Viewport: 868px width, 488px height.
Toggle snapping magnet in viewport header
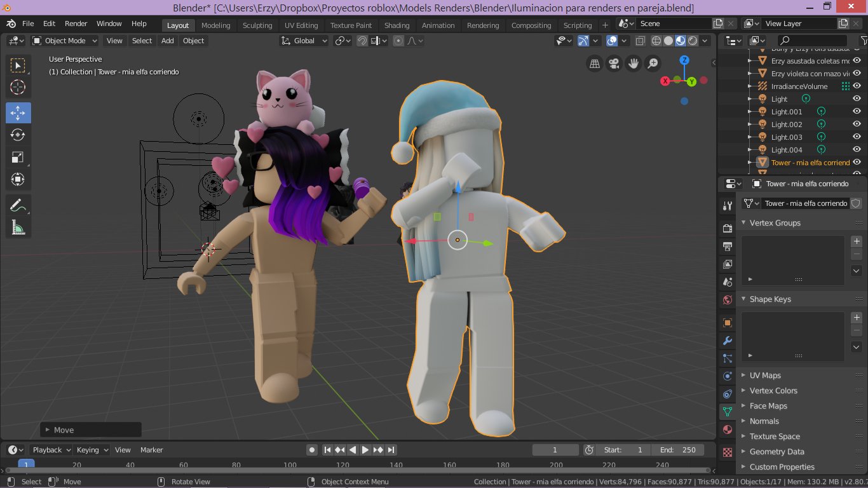[x=362, y=41]
